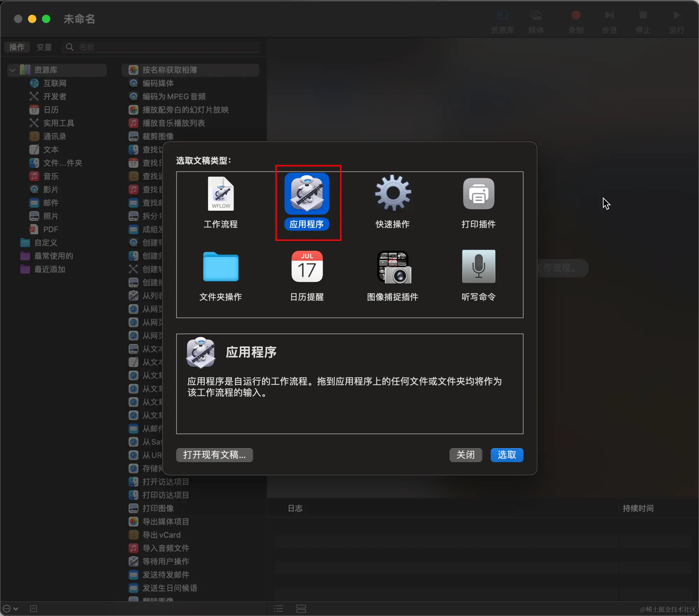Confirm selection with the 选取 button
Screen dimensions: 699x616
(x=506, y=455)
